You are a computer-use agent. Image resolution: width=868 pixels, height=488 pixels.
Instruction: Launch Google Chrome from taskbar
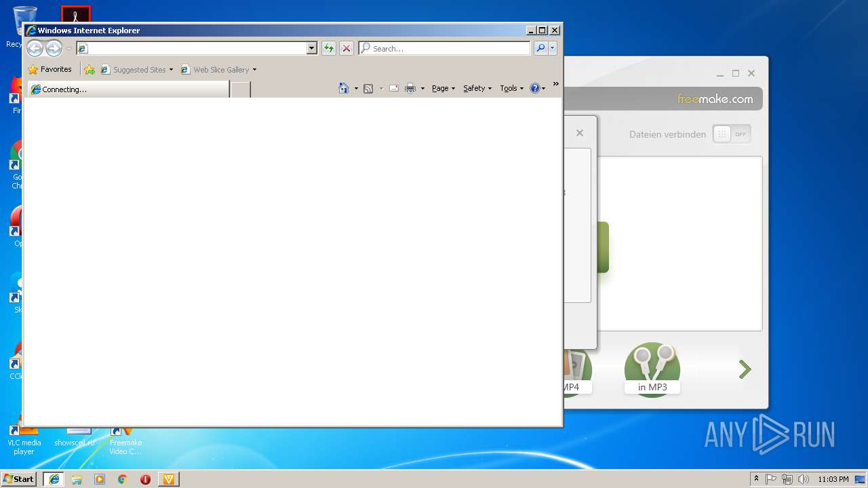[x=123, y=479]
